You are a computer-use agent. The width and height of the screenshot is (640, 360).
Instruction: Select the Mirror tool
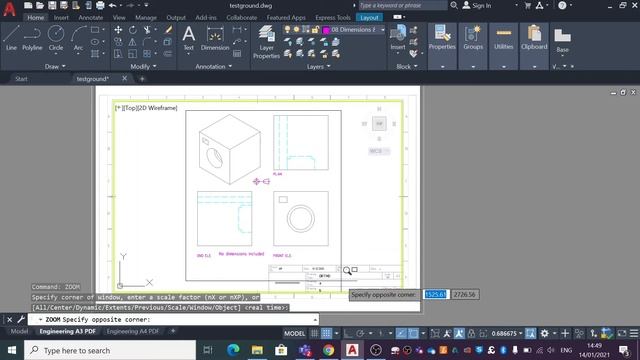133,42
